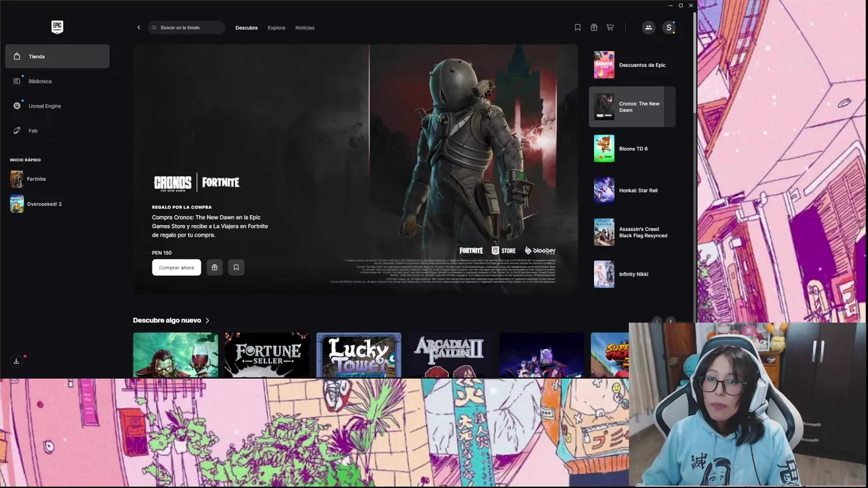This screenshot has width=868, height=488.
Task: Open the Tienda store section
Action: 57,56
